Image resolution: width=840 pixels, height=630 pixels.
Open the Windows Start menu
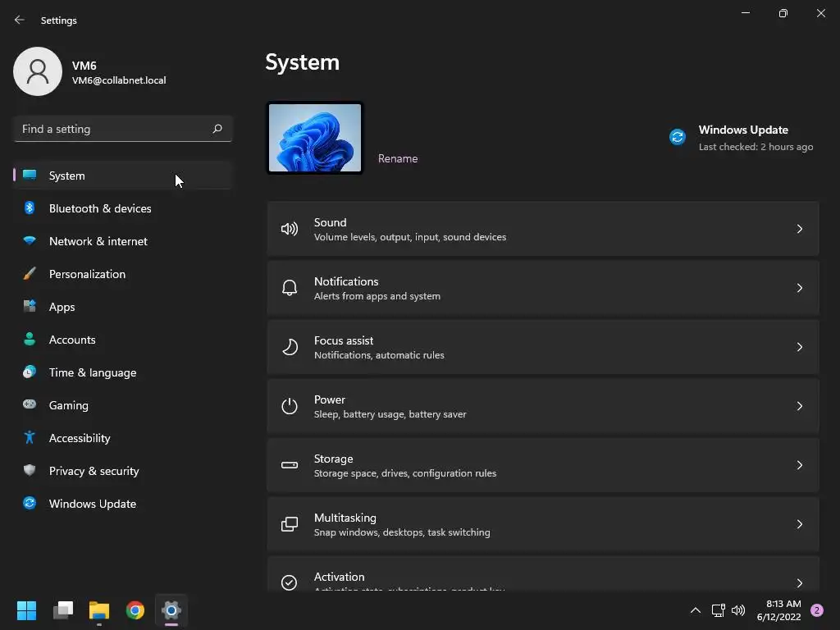tap(26, 610)
